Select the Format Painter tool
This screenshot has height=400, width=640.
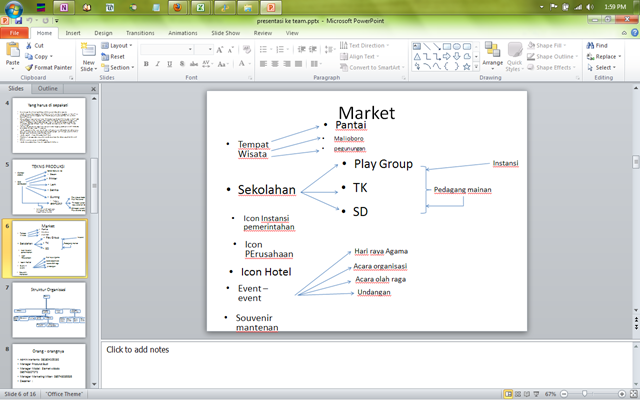pos(48,67)
